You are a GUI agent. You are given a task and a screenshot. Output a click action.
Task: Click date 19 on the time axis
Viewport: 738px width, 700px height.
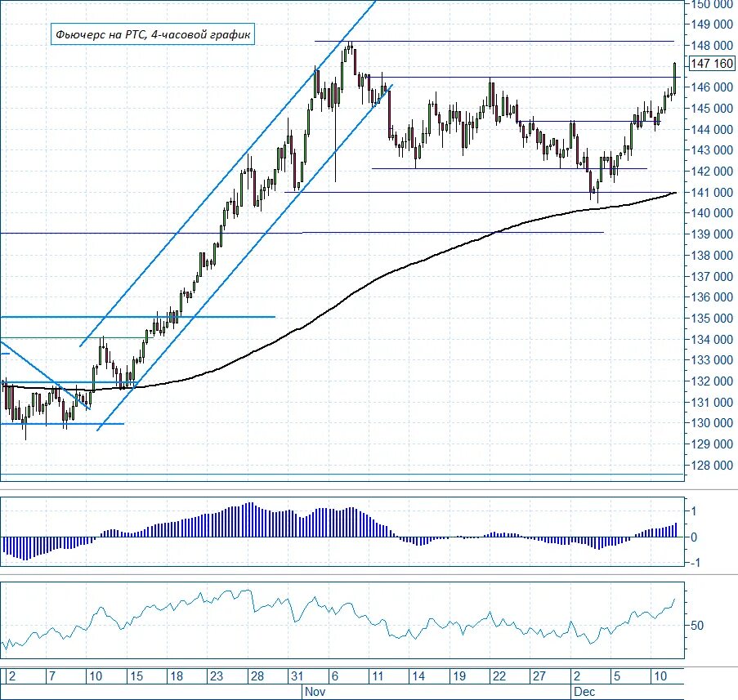coord(458,676)
